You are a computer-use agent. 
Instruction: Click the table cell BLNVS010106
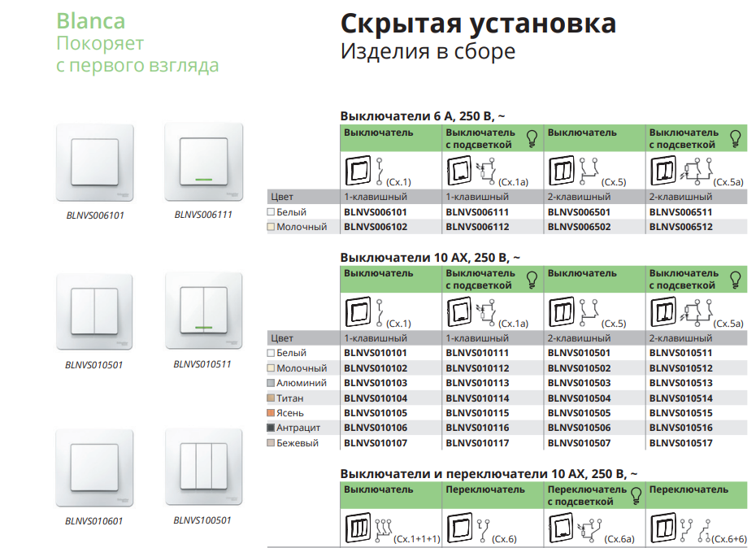point(376,428)
